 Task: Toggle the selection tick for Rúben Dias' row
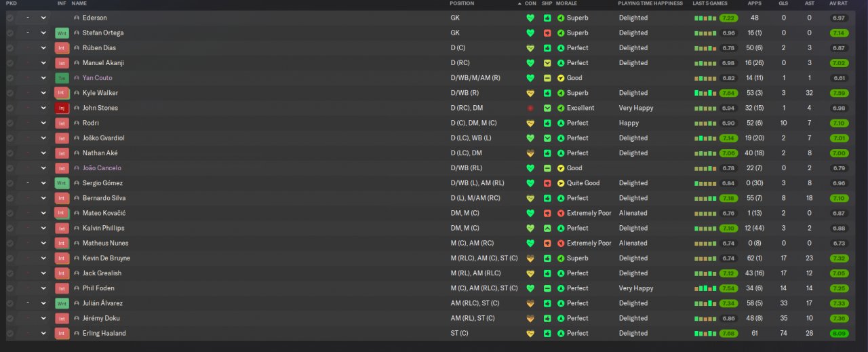tap(9, 47)
